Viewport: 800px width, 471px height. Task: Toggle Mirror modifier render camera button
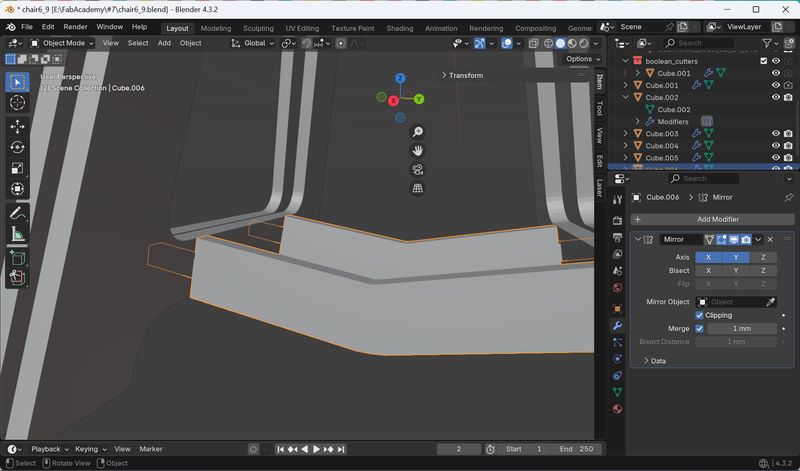coord(746,239)
